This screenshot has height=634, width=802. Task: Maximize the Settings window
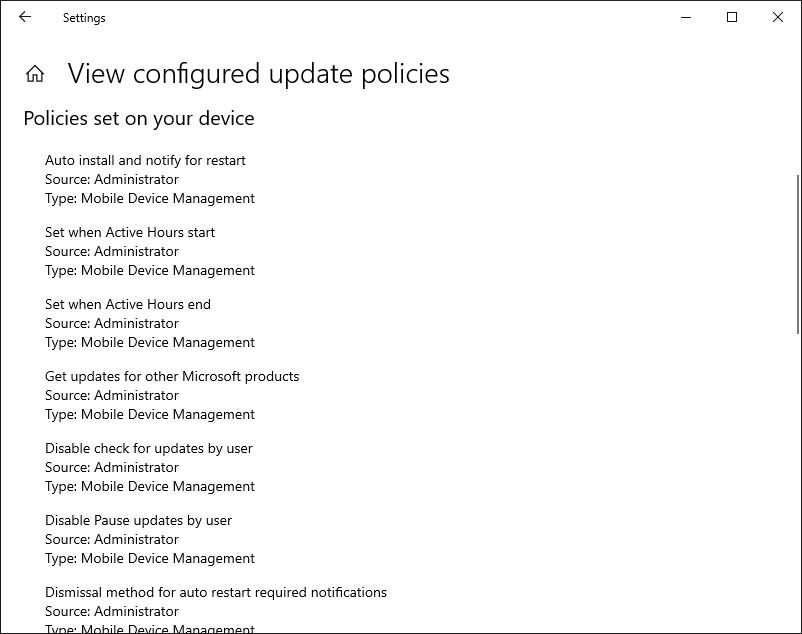click(x=731, y=17)
